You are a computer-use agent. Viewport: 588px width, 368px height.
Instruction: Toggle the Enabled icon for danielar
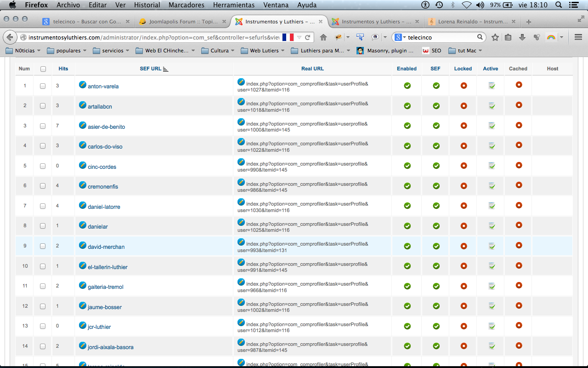407,226
